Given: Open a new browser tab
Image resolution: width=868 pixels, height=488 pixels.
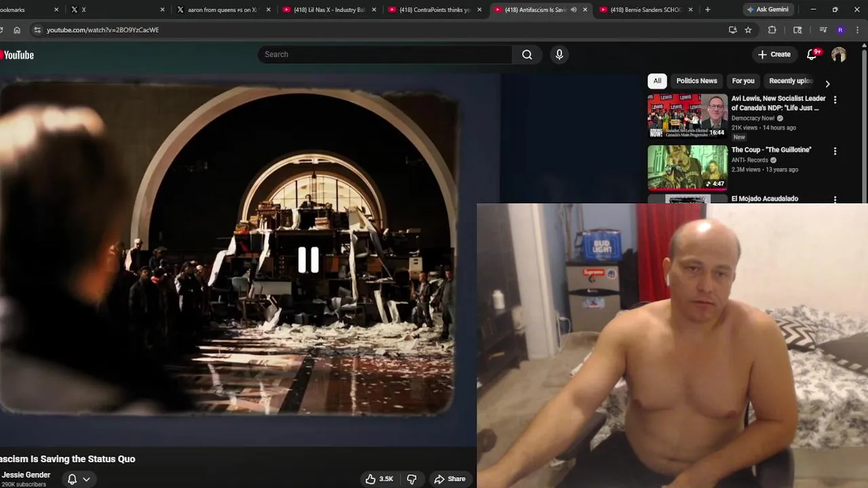Looking at the screenshot, I should pos(707,9).
